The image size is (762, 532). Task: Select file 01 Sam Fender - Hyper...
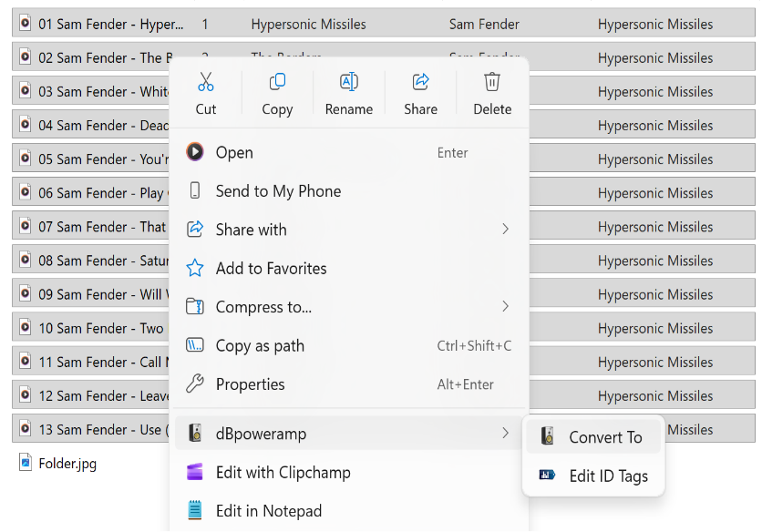click(x=111, y=25)
